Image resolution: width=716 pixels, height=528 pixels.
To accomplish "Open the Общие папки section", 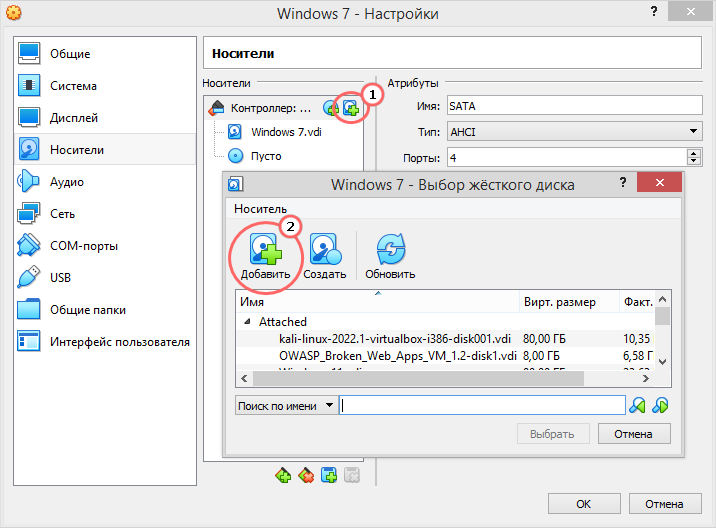I will [105, 309].
